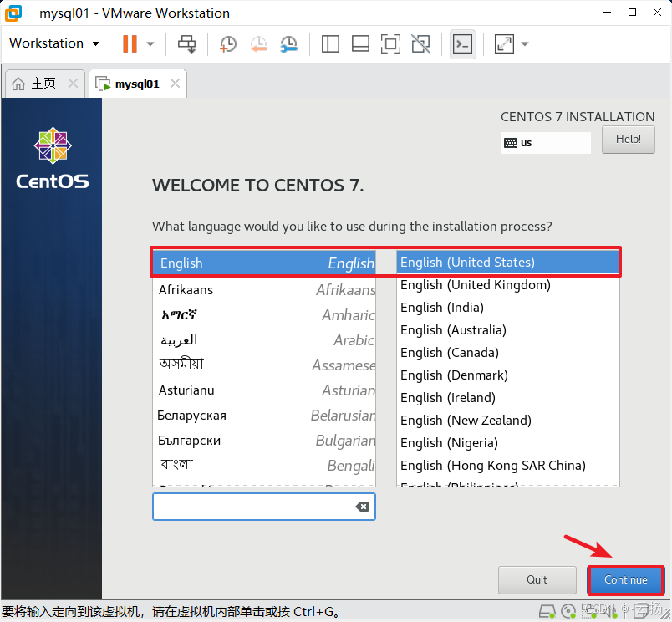
Task: Choose English (Hong Kong SAR China) locale
Action: click(507, 465)
